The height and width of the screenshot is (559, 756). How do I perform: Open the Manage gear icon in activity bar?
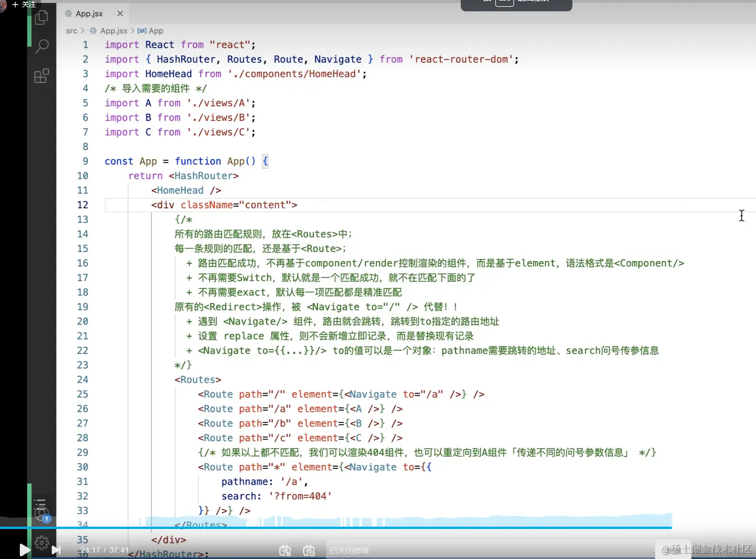coord(41,543)
